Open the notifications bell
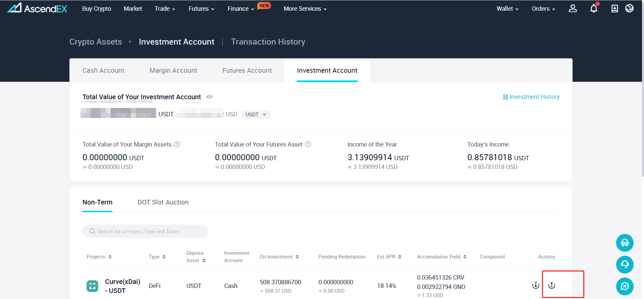This screenshot has height=299, width=644. point(594,8)
